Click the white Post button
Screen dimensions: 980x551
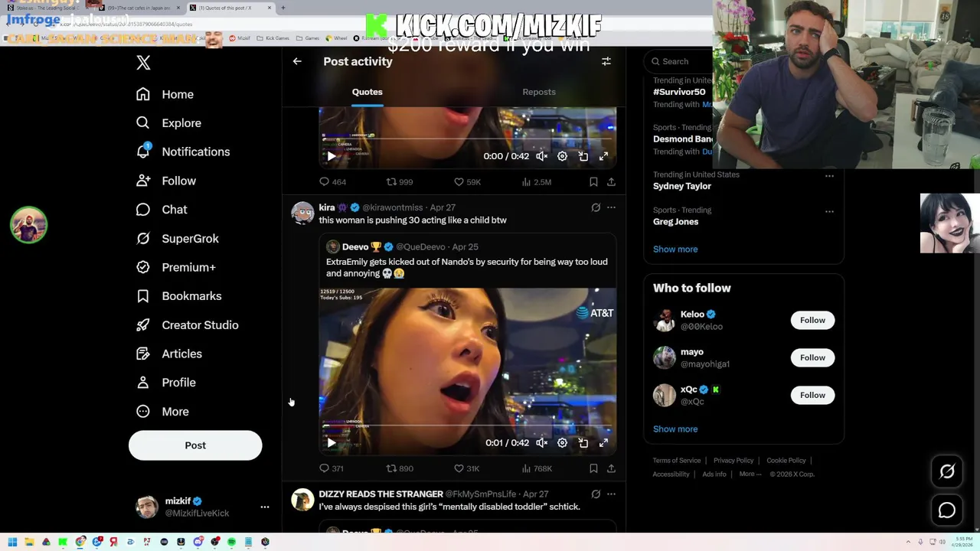(x=195, y=445)
